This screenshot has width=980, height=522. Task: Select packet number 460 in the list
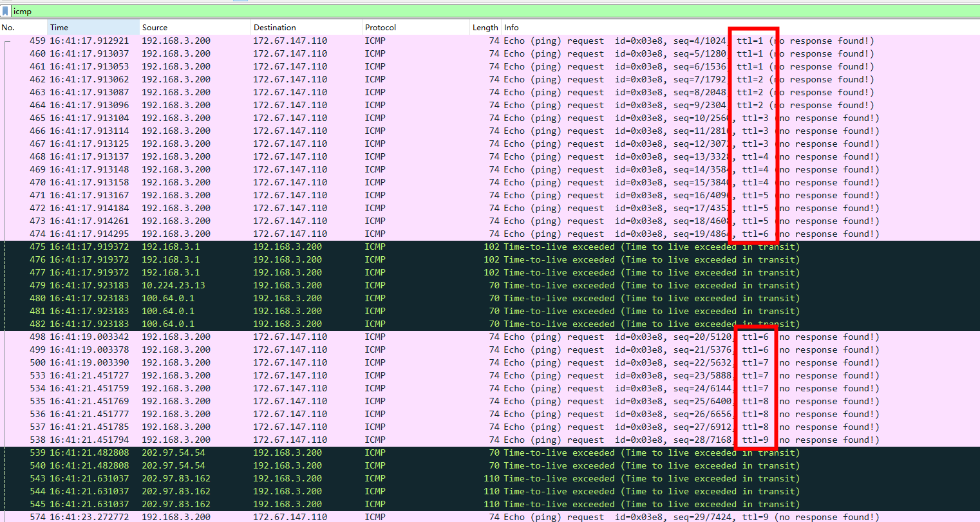pyautogui.click(x=490, y=53)
